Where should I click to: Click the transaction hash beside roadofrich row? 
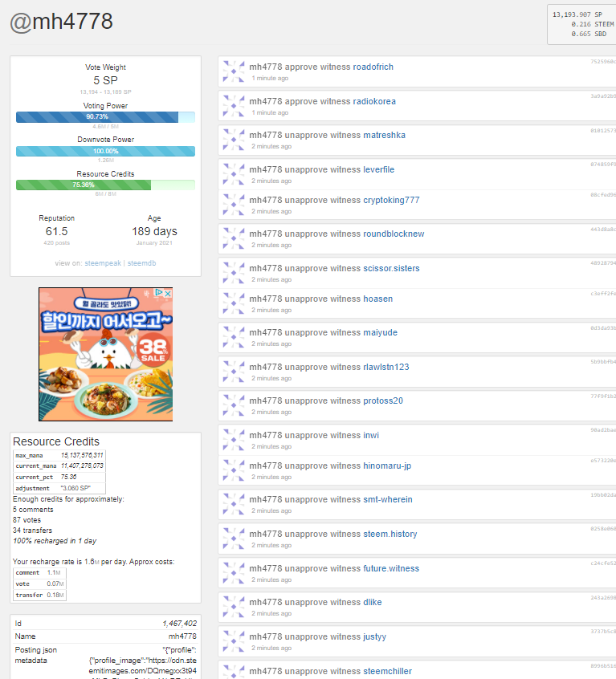pos(603,62)
